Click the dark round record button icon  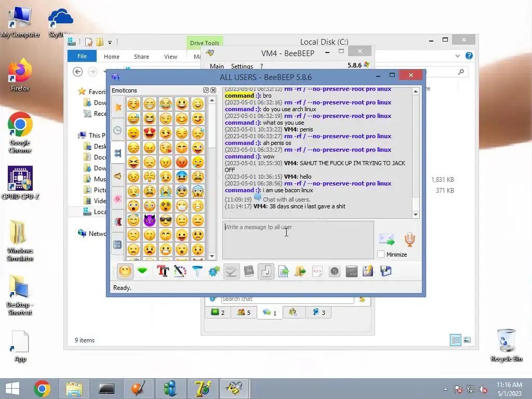334,271
